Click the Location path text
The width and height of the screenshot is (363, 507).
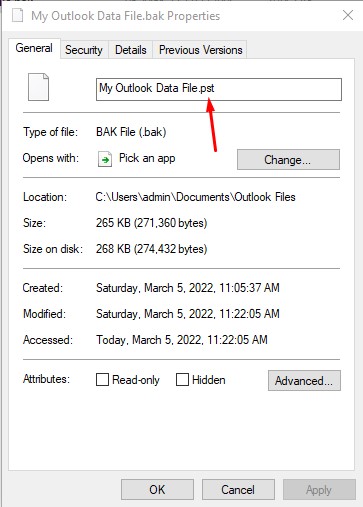(195, 197)
